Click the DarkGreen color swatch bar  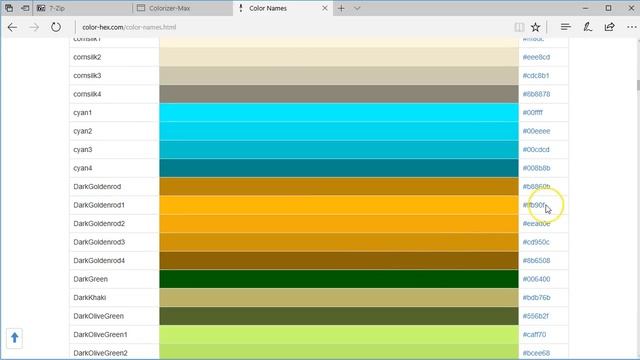339,279
